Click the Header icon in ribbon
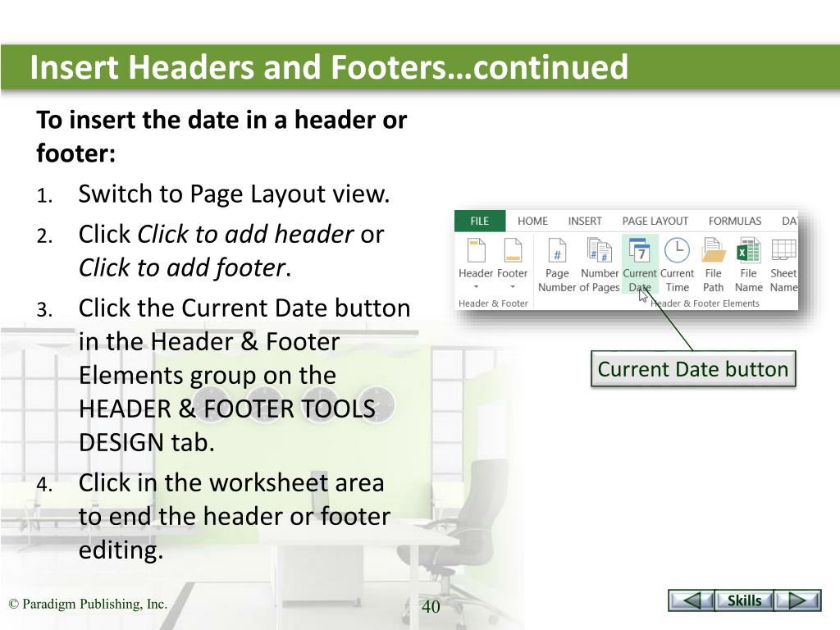 coord(476,250)
